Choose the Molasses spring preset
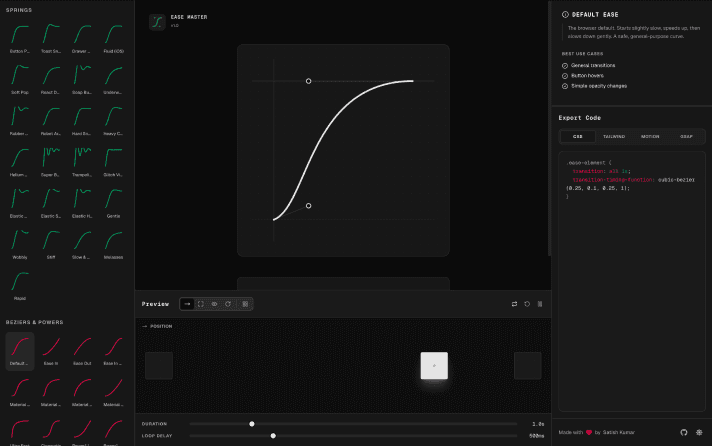The height and width of the screenshot is (446, 712). point(114,245)
